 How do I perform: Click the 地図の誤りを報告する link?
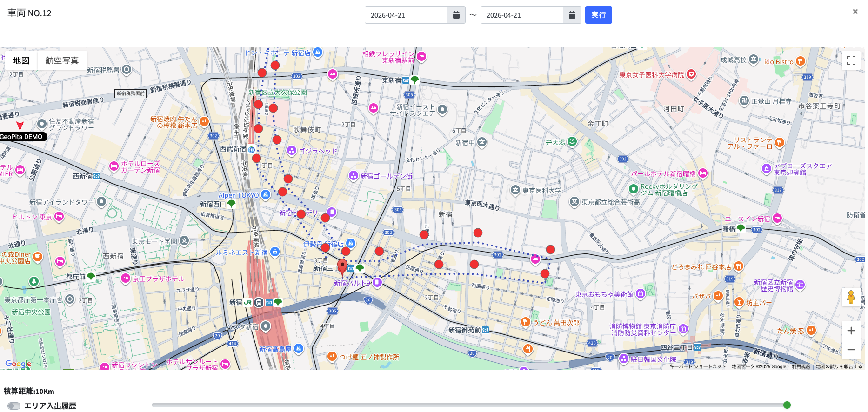pos(839,367)
